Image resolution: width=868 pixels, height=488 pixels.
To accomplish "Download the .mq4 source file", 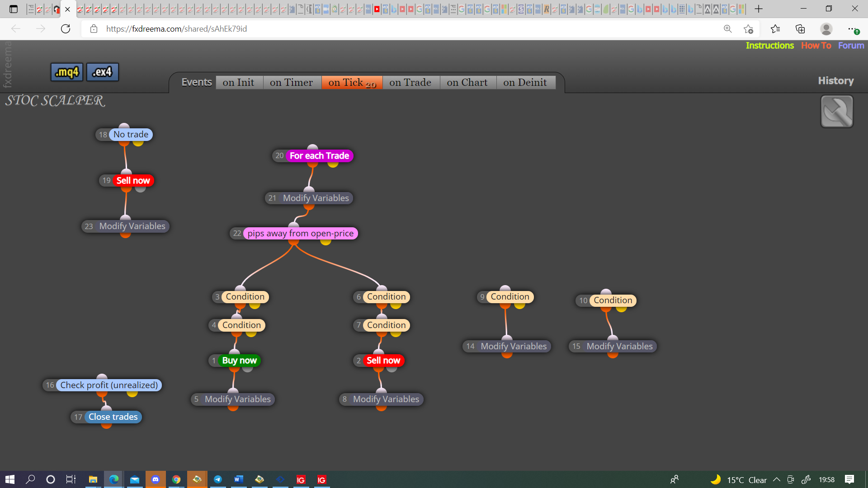I will click(x=67, y=72).
